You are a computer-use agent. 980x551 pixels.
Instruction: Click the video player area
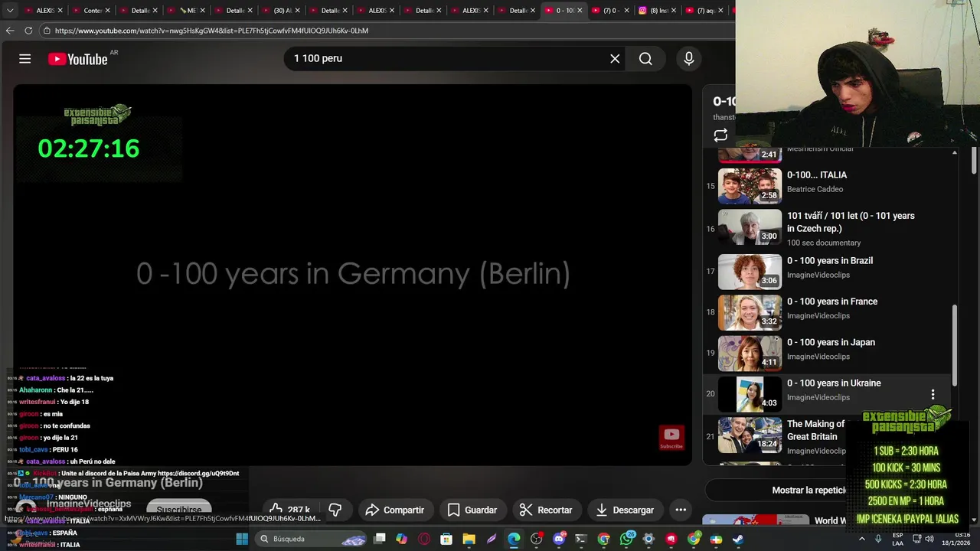[x=352, y=274]
